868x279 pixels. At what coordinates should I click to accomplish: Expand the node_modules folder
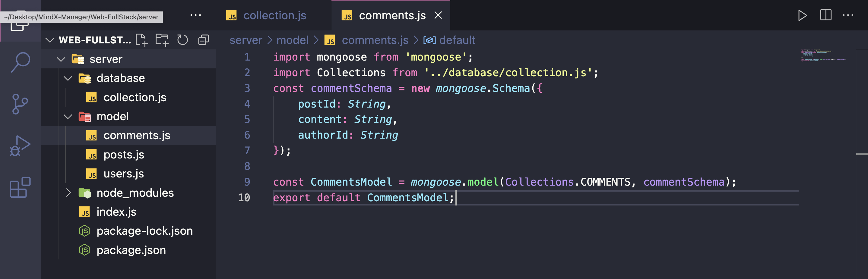click(68, 193)
